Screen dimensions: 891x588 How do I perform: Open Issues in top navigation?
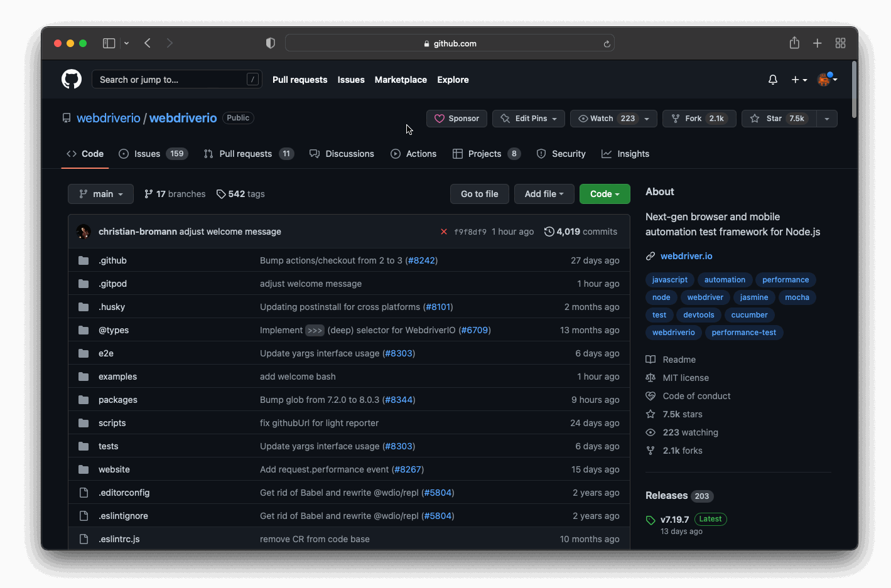pyautogui.click(x=351, y=80)
